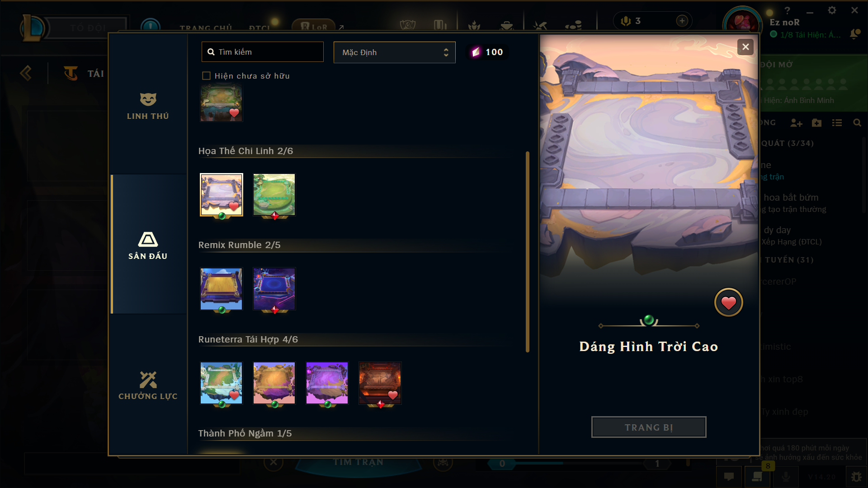The height and width of the screenshot is (488, 868).
Task: Click the star shard currency icon showing 100
Action: 476,52
